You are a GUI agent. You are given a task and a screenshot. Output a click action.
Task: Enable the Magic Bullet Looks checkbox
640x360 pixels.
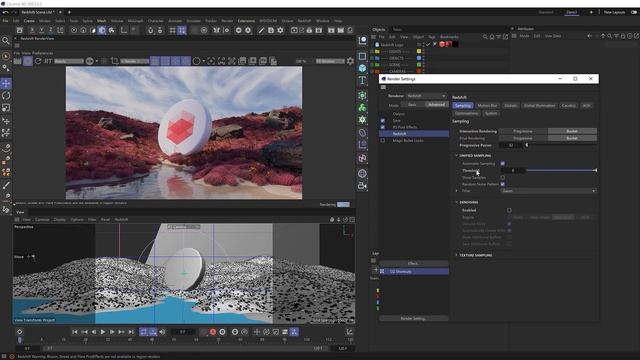pos(382,140)
